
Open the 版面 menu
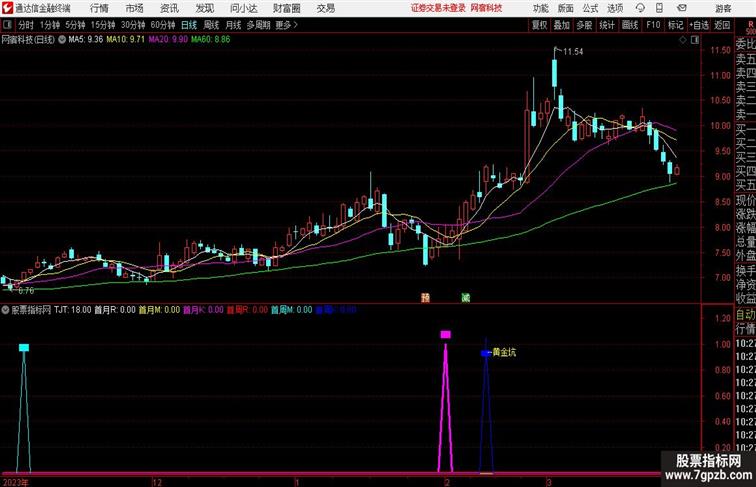click(566, 8)
